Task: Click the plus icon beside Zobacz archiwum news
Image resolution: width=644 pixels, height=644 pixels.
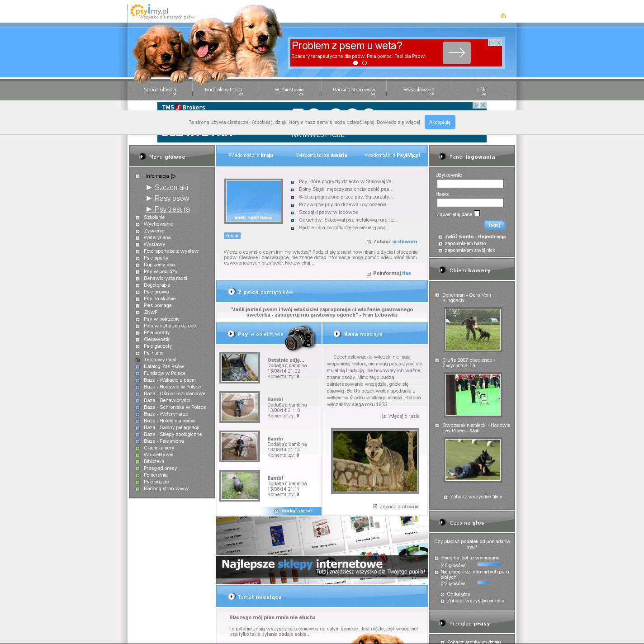Action: click(369, 242)
